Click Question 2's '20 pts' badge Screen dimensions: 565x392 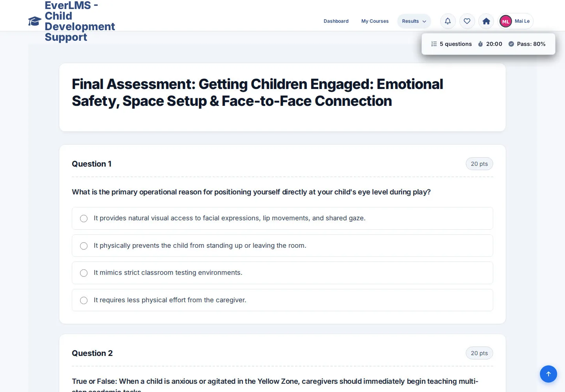[479, 353]
